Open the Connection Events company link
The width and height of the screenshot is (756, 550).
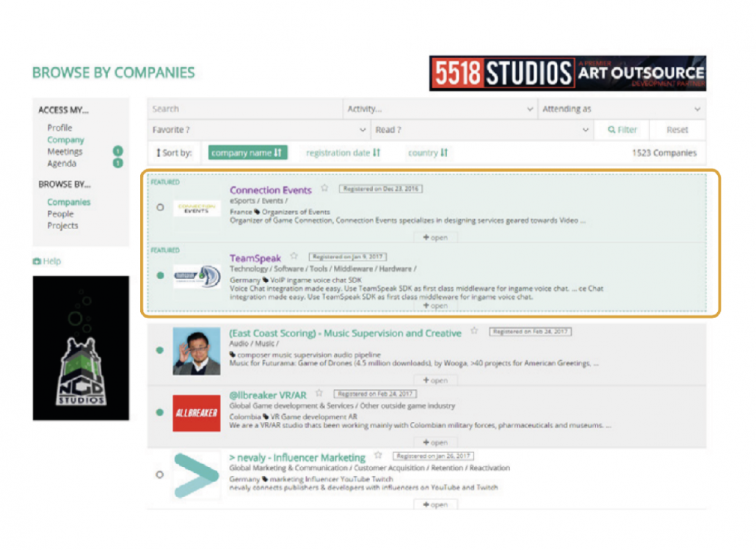(x=271, y=190)
